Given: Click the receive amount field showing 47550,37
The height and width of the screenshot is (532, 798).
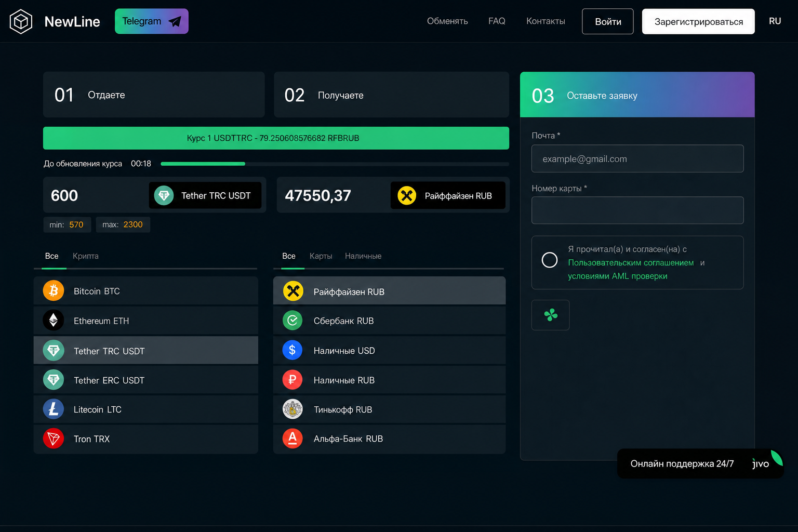Looking at the screenshot, I should [x=334, y=195].
